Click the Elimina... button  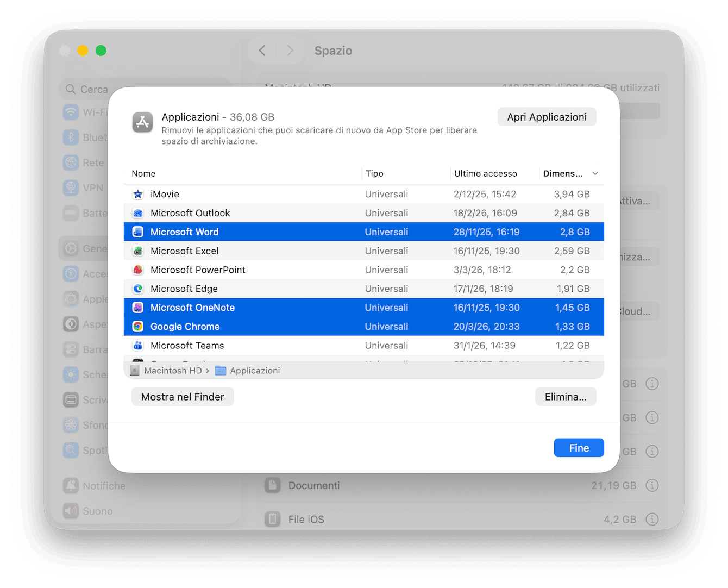[x=566, y=397]
